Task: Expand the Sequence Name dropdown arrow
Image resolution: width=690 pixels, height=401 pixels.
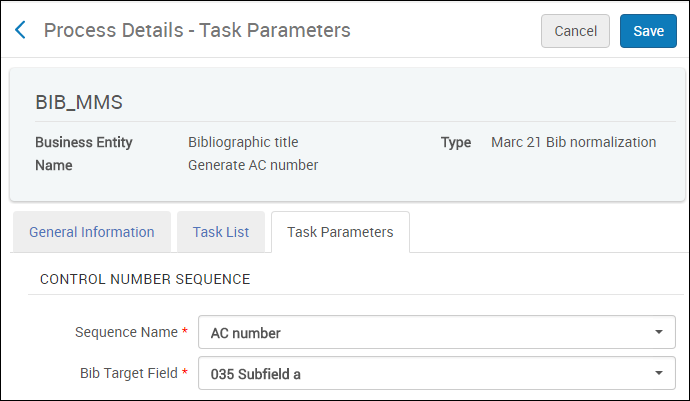Action: (658, 332)
